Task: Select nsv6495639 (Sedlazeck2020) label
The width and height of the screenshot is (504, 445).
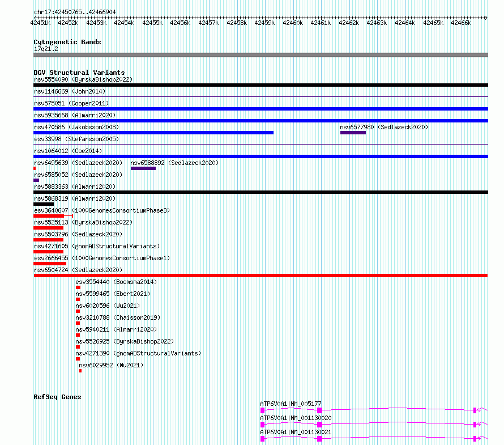Action: point(78,163)
